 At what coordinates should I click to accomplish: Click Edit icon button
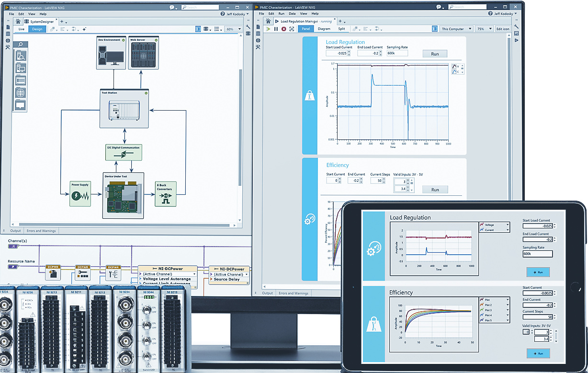click(503, 29)
